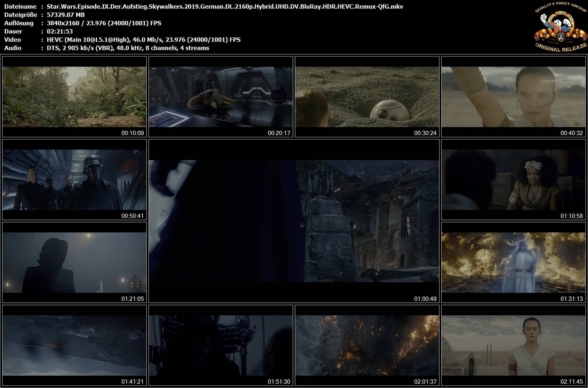Select the thumbnail timestamped 01:10:58
Screen dimensions: 588x388
click(x=513, y=180)
